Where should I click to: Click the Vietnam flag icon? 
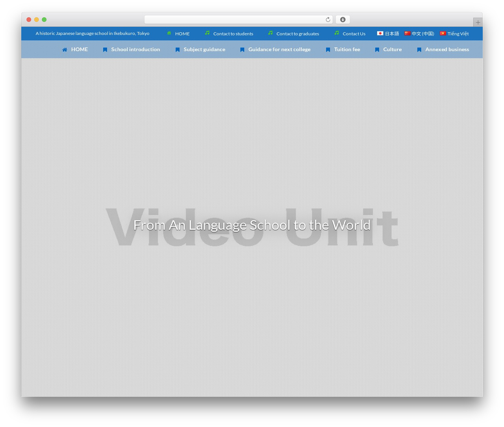point(443,33)
